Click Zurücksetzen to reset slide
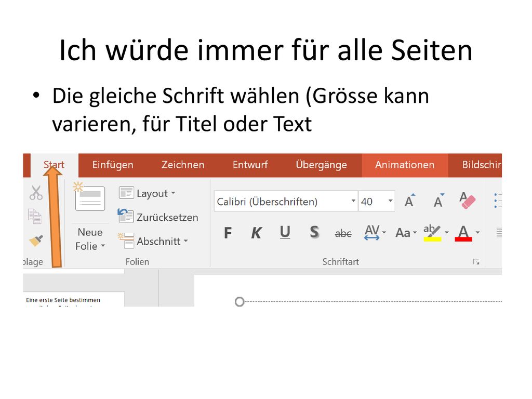This screenshot has height=399, width=532. click(x=158, y=217)
